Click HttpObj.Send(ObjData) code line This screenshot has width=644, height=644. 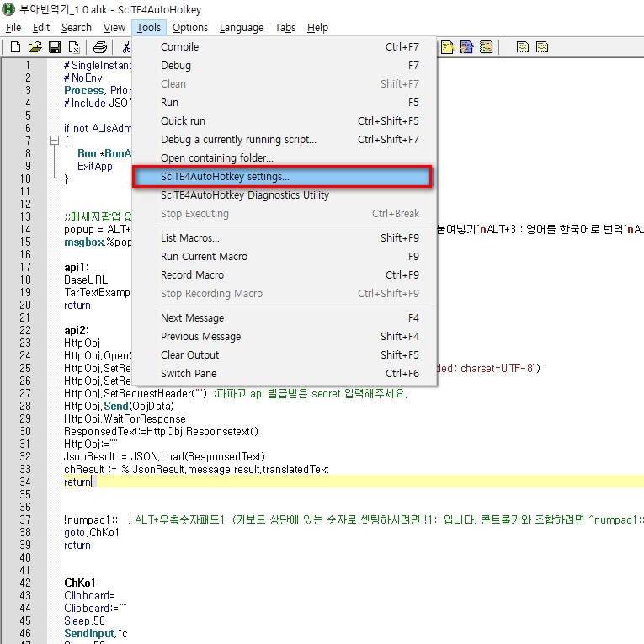coord(119,407)
